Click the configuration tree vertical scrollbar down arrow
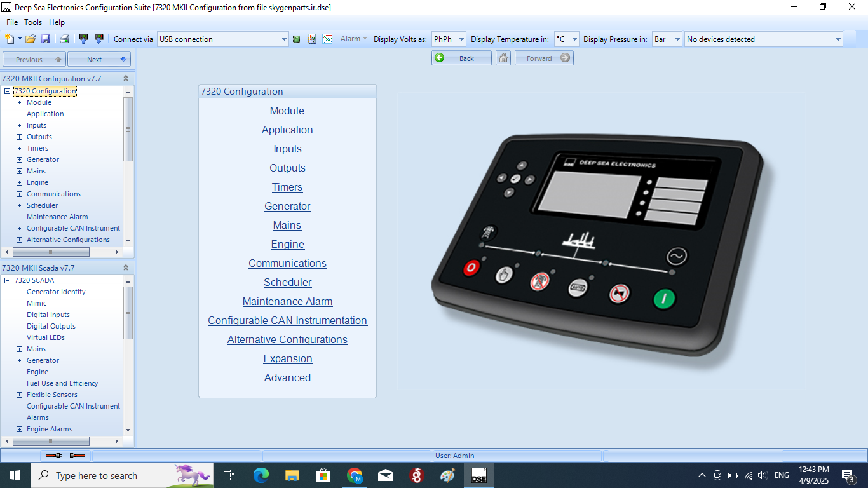This screenshot has width=868, height=488. 128,241
